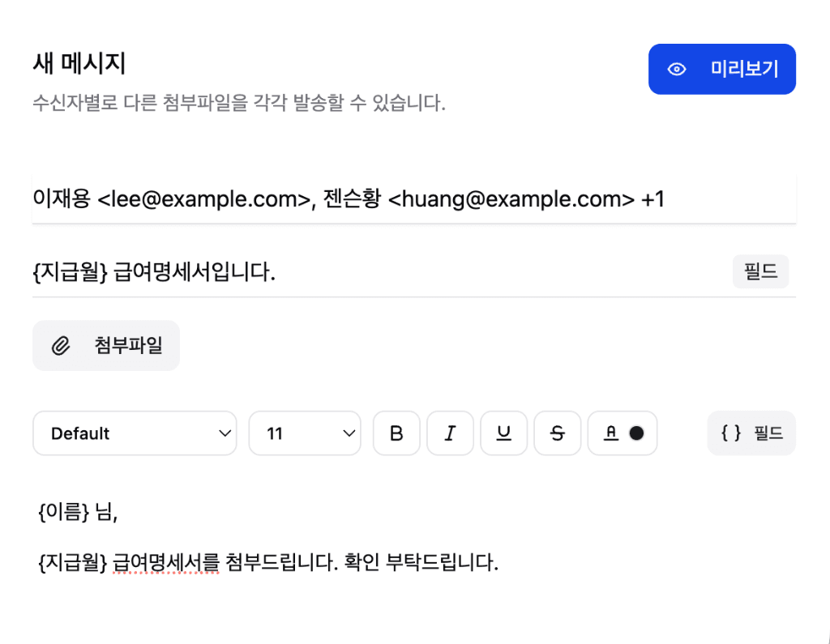This screenshot has height=644, width=830.
Task: Expand the hidden +1 recipients
Action: click(653, 198)
